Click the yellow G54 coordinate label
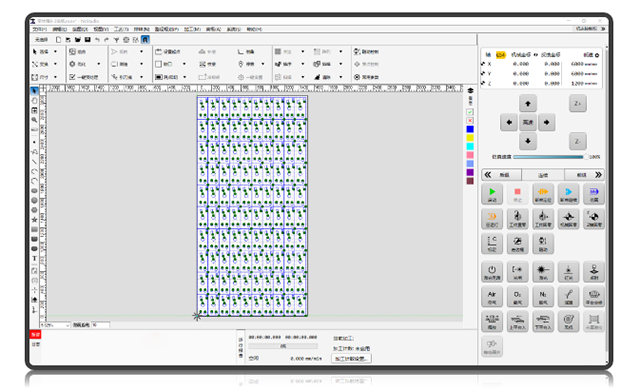640x391 pixels. (500, 55)
